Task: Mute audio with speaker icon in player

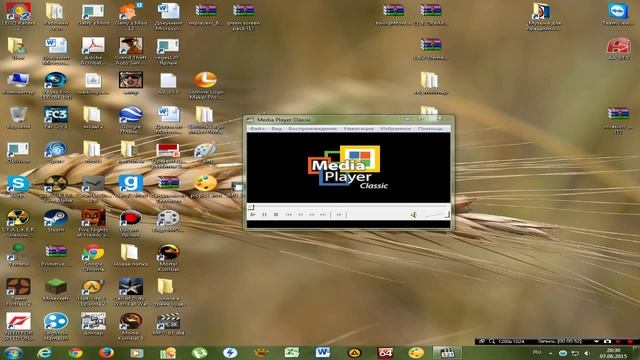Action: 413,214
